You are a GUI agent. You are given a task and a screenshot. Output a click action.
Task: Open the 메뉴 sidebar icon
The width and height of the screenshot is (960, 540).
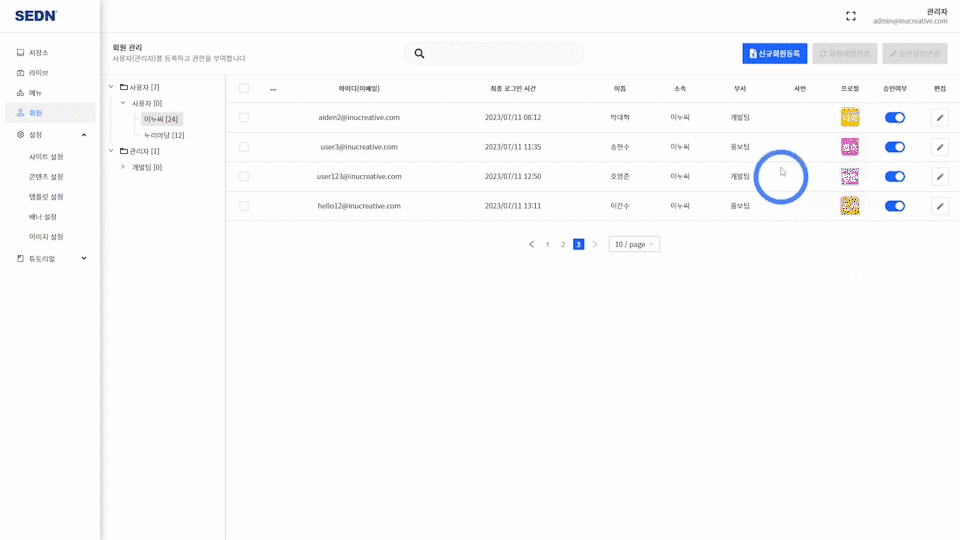20,93
